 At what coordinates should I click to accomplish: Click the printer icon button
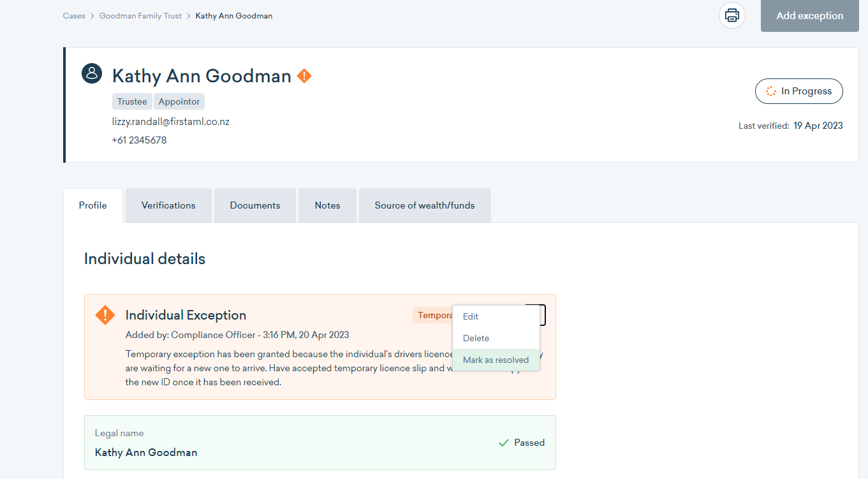tap(732, 15)
